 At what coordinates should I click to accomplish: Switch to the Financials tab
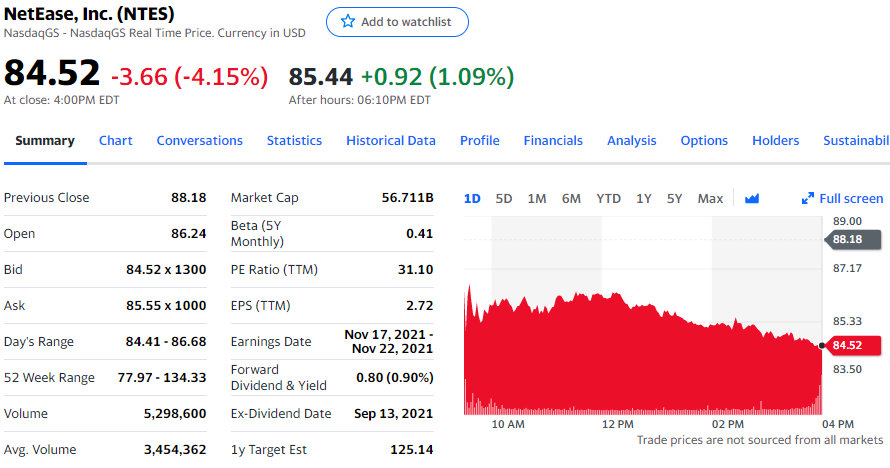pos(553,140)
